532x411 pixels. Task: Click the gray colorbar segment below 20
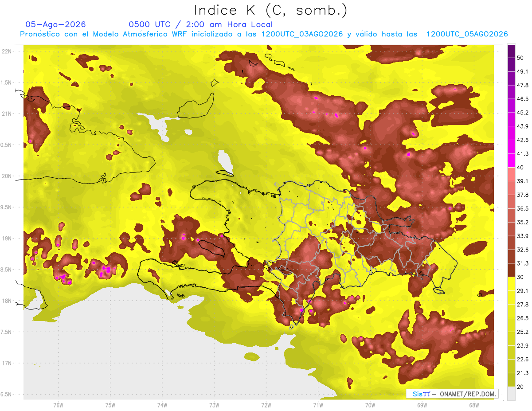511,394
